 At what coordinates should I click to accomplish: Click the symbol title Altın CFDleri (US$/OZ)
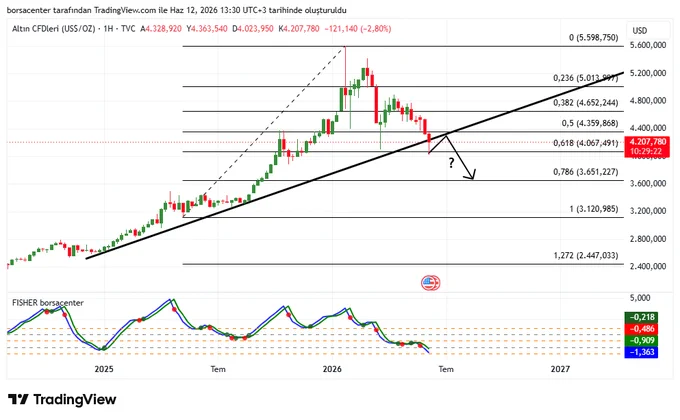[x=53, y=29]
